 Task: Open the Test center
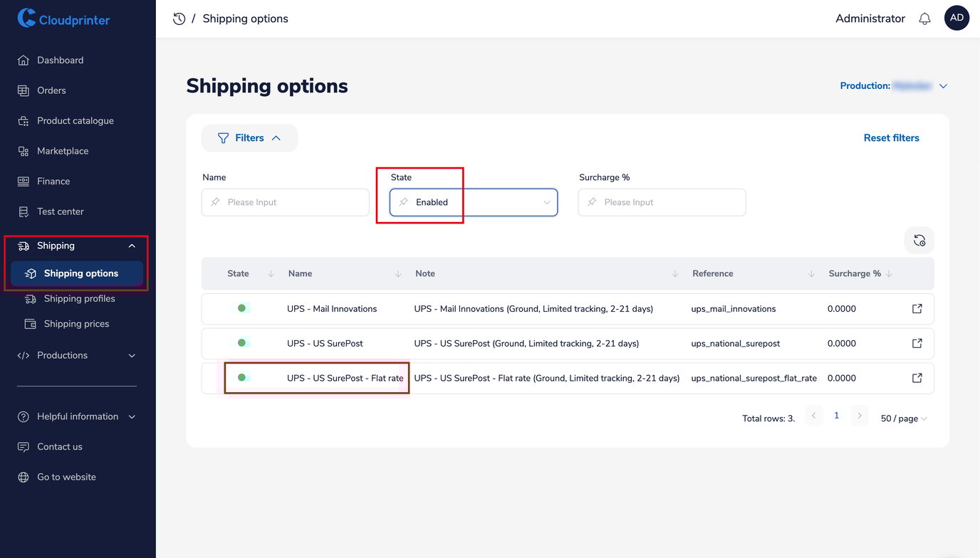[x=60, y=211]
